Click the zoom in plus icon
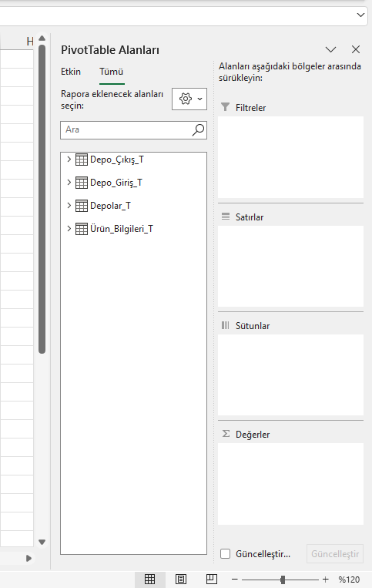 pos(325,580)
